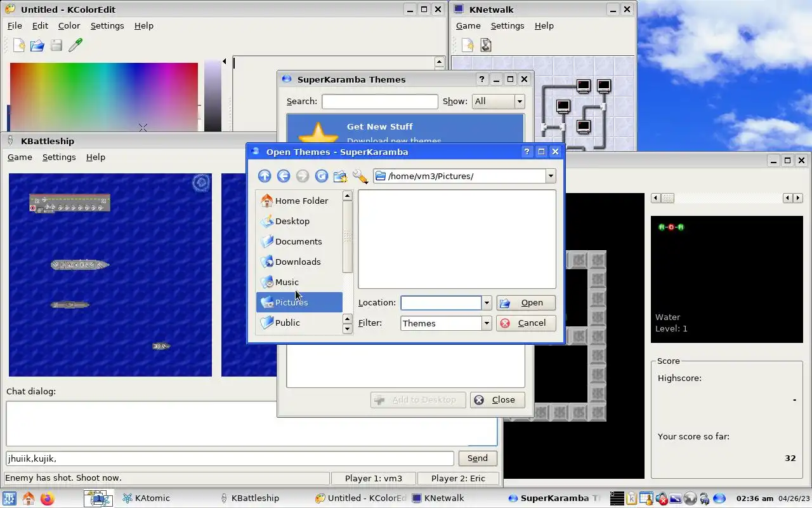Open the calendar organizer tray icon
812x508 pixels.
[646, 498]
